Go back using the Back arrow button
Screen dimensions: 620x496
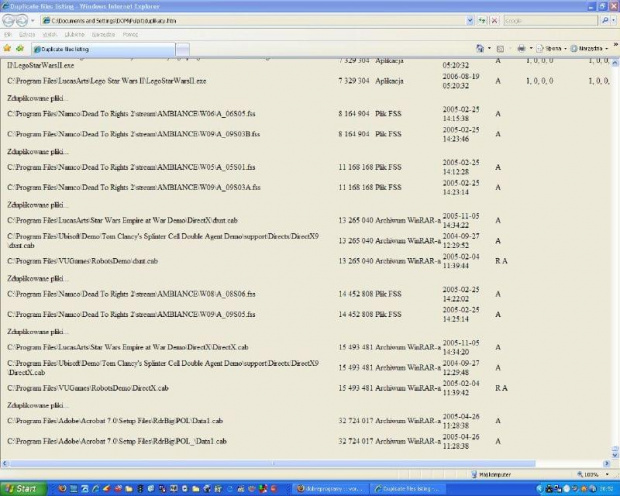(8, 20)
